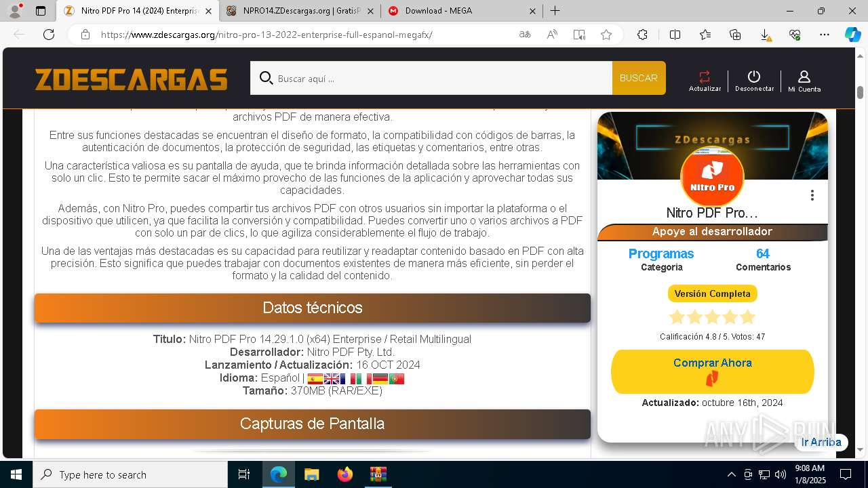Toggle split screen icon
868x488 pixels.
(x=675, y=35)
